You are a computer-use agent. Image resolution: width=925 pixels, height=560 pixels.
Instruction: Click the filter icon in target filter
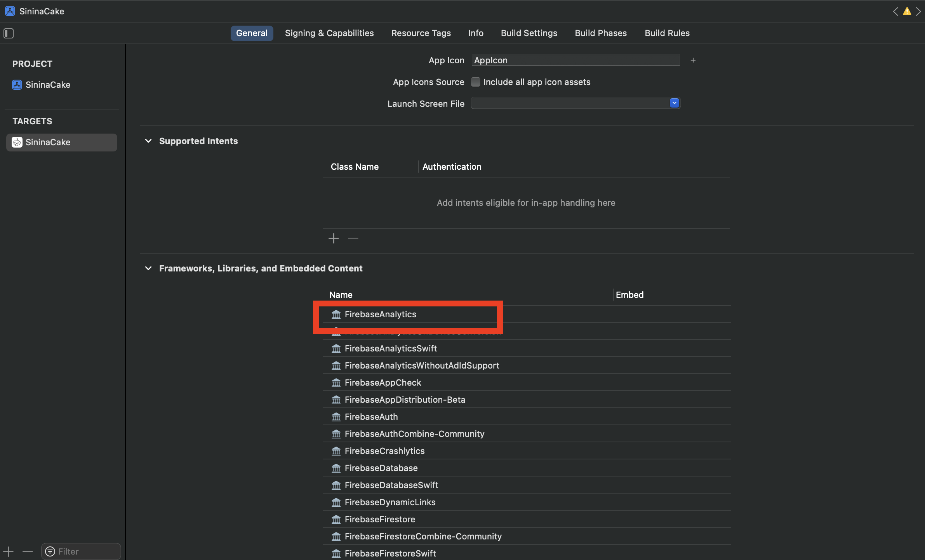pyautogui.click(x=50, y=551)
